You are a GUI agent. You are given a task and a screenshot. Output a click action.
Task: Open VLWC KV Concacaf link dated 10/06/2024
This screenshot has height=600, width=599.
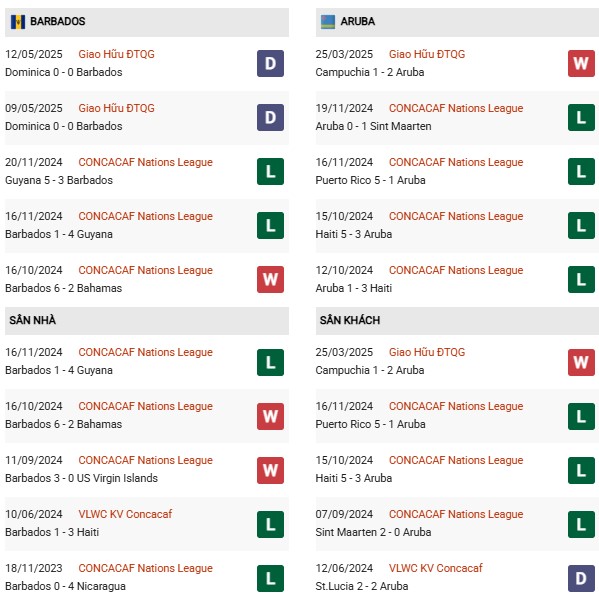coord(125,514)
